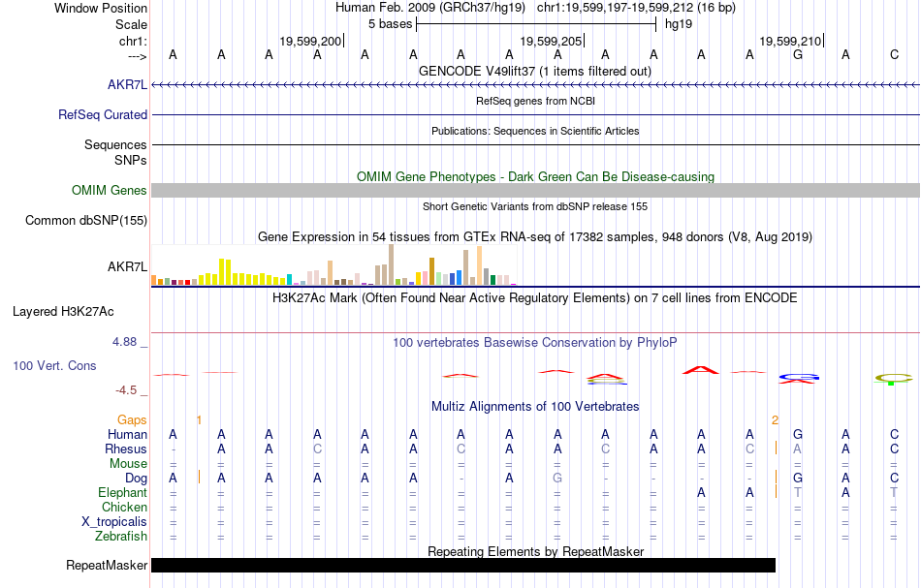Click the 19,599,200 ruler position label

click(x=310, y=41)
